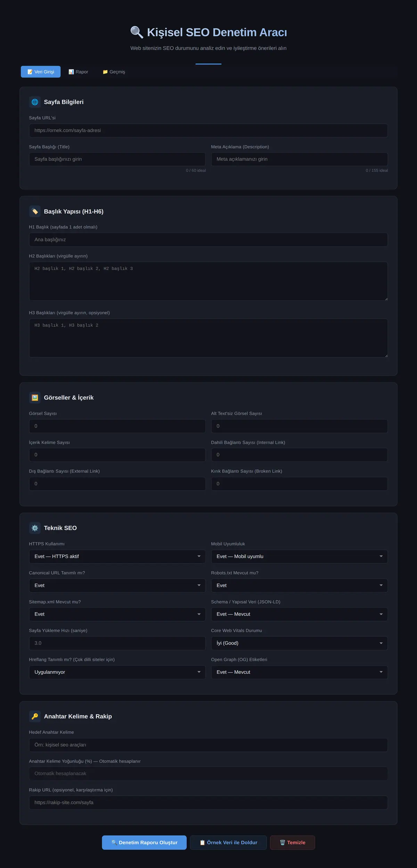Open the Schema / Yapısal Veri dropdown

300,614
